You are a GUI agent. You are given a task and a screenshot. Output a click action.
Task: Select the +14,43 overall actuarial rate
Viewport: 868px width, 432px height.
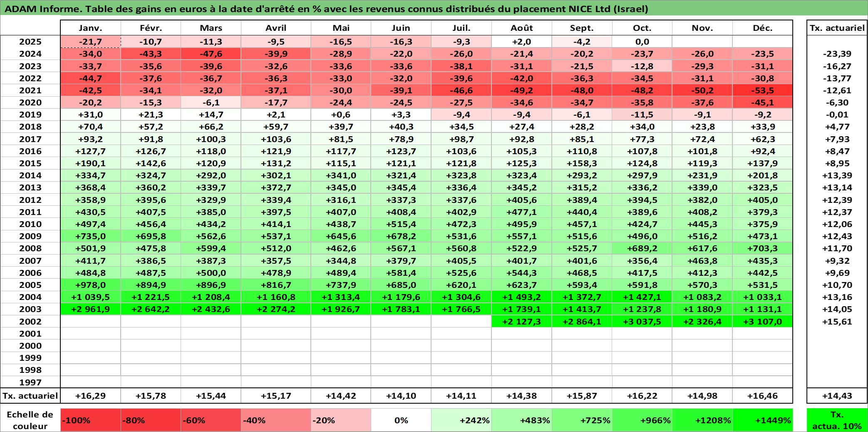tap(837, 396)
